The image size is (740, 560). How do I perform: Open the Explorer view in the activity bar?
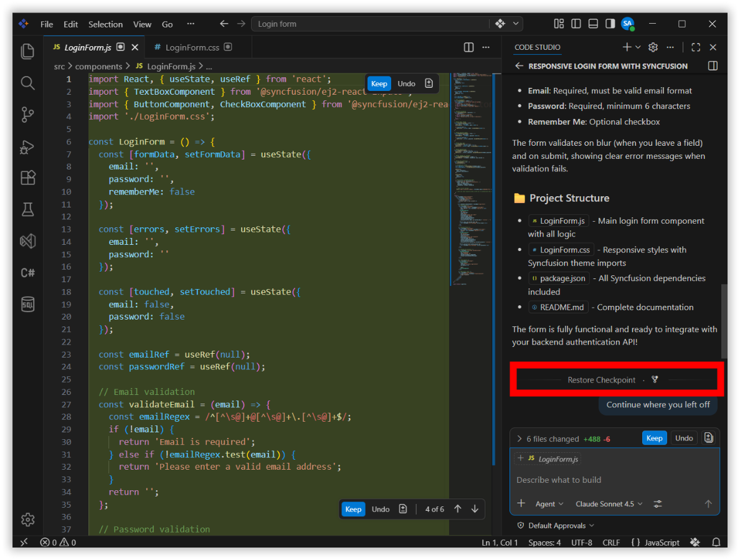[28, 51]
